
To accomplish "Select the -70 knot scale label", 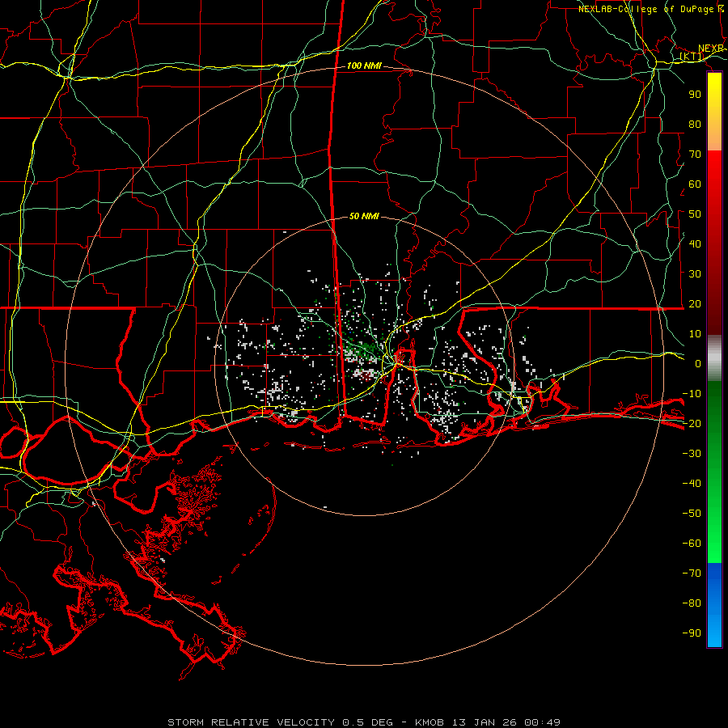I will point(692,574).
